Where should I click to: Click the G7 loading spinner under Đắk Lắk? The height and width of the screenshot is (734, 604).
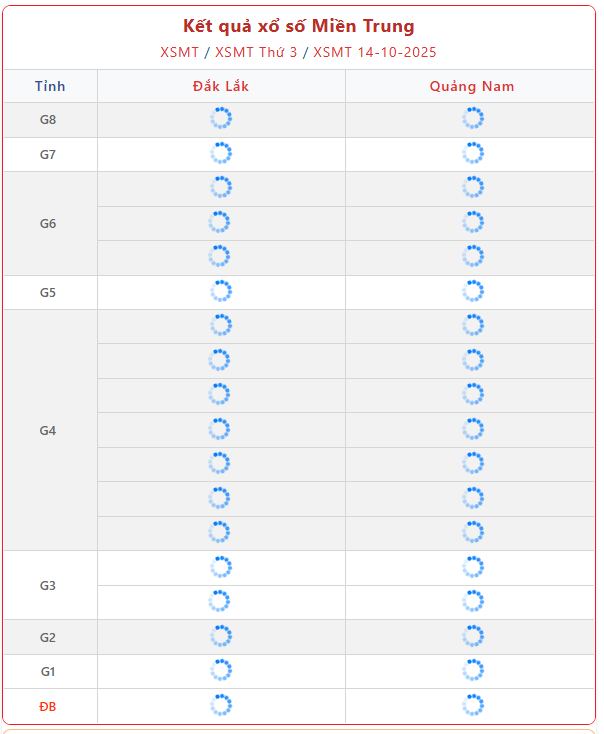point(221,153)
